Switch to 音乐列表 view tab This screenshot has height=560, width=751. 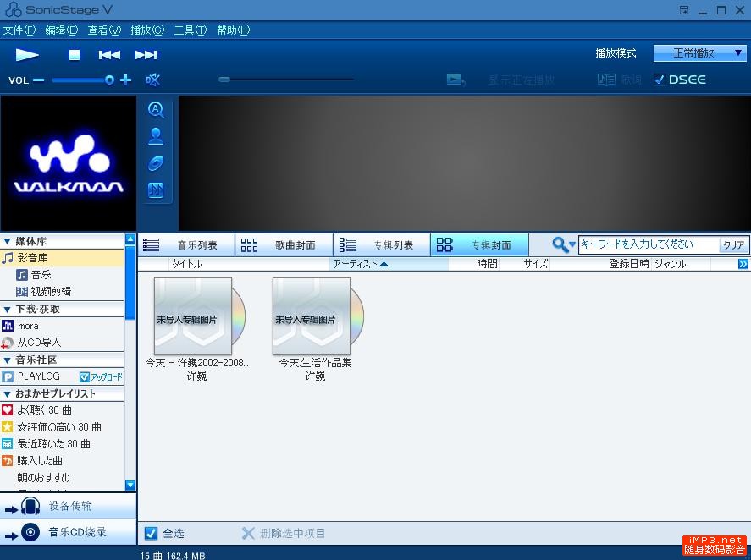(185, 245)
